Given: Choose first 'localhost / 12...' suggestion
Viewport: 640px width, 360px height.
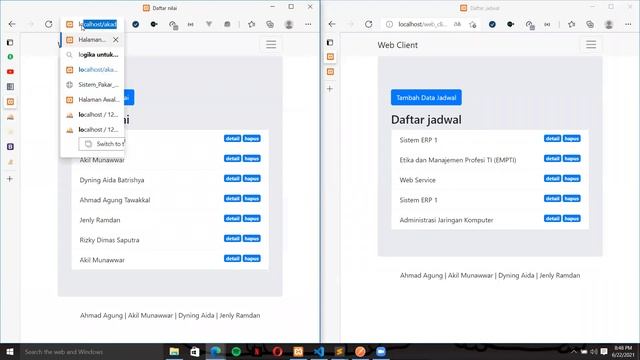Looking at the screenshot, I should [x=92, y=115].
